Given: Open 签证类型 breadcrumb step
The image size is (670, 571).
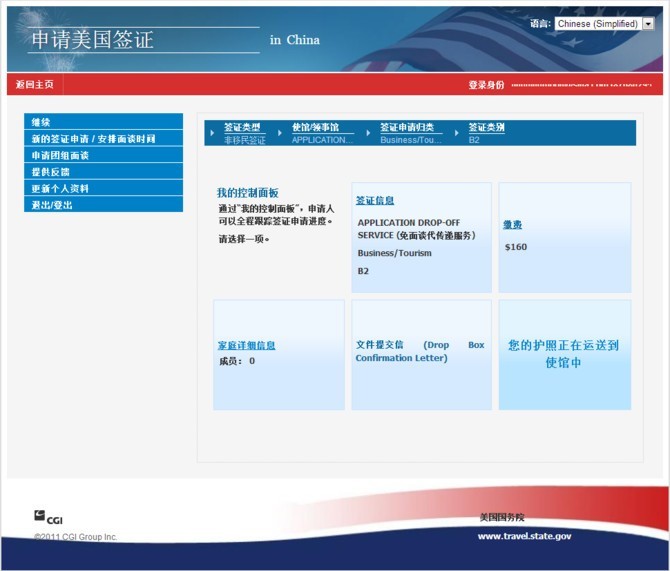Looking at the screenshot, I should (x=242, y=127).
